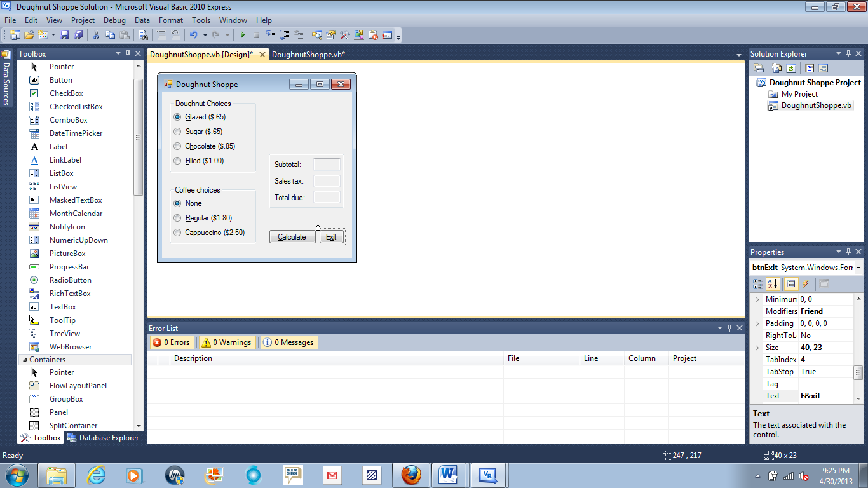Click the Exit button on the form

(331, 237)
